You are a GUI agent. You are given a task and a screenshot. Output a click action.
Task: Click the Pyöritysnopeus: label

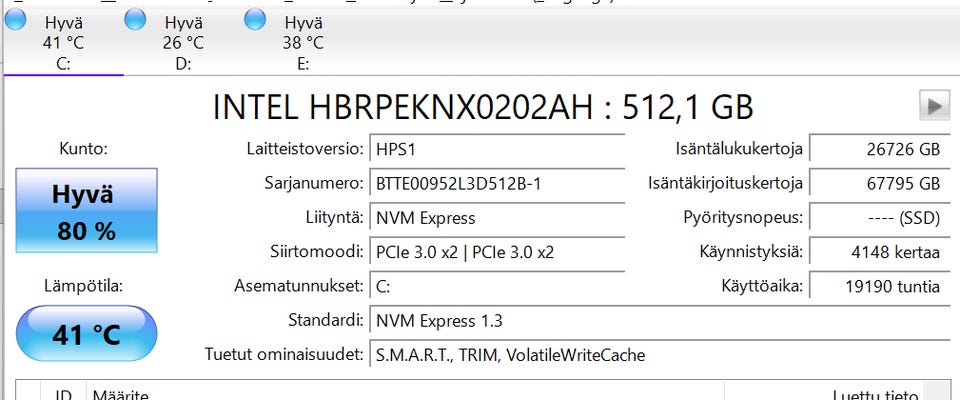click(743, 217)
